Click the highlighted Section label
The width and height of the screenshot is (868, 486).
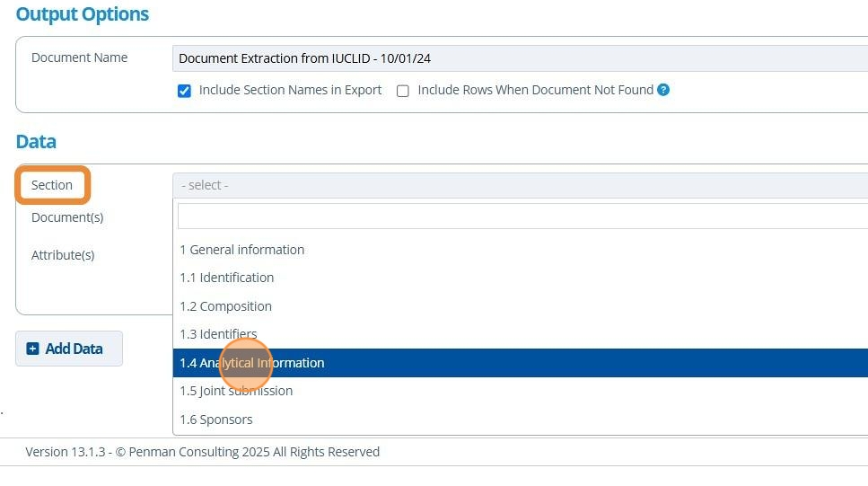pyautogui.click(x=52, y=185)
